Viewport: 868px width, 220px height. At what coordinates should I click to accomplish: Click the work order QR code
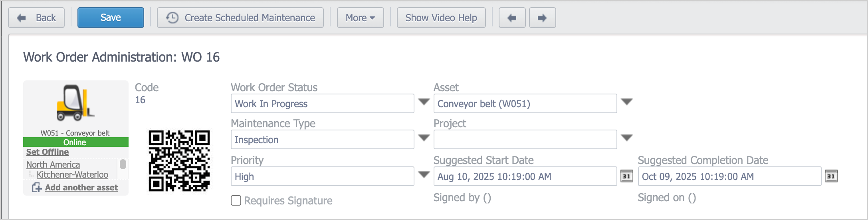click(179, 160)
